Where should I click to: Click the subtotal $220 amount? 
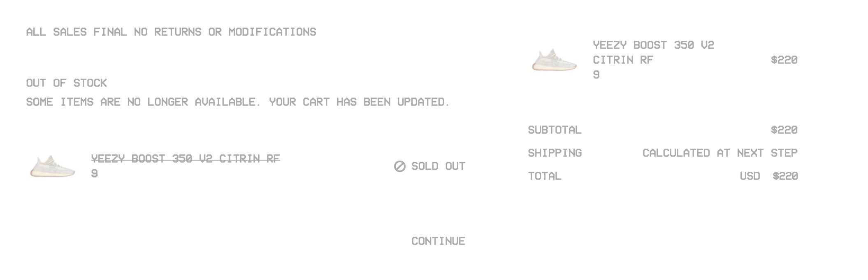coord(784,130)
